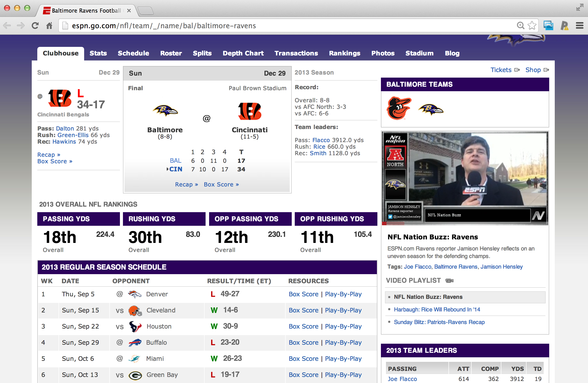Open the Depth Chart tab

click(x=243, y=53)
